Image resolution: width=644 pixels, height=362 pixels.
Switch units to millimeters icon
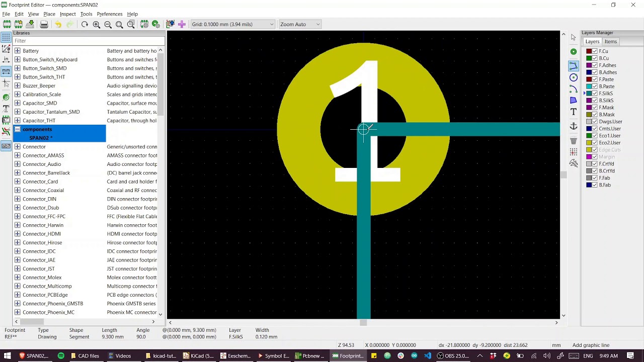pyautogui.click(x=6, y=71)
